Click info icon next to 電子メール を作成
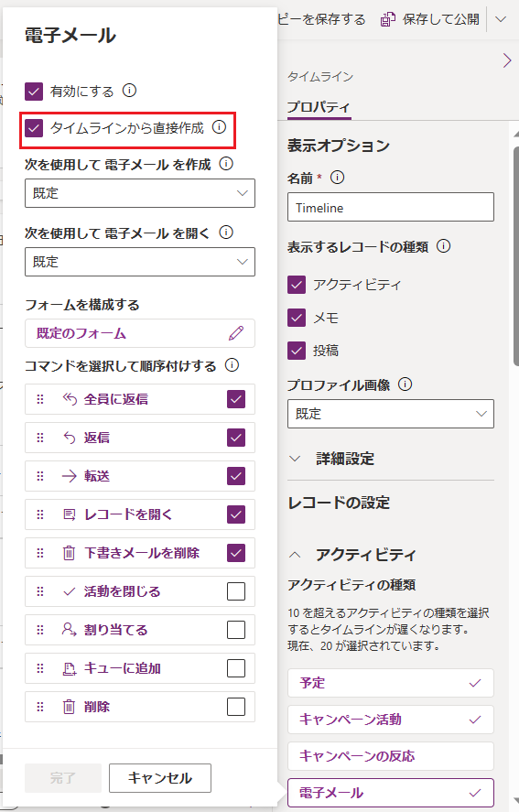This screenshot has height=812, width=519. tap(226, 164)
